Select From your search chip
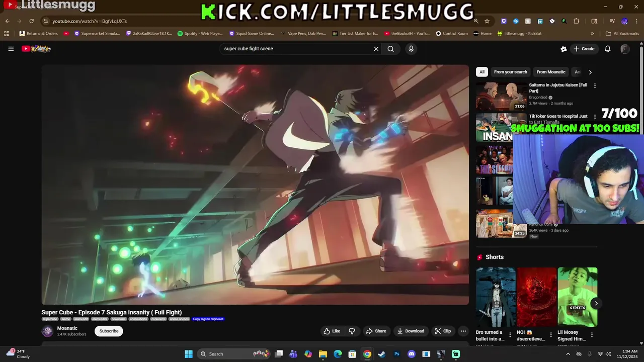This screenshot has height=362, width=644. coord(510,72)
